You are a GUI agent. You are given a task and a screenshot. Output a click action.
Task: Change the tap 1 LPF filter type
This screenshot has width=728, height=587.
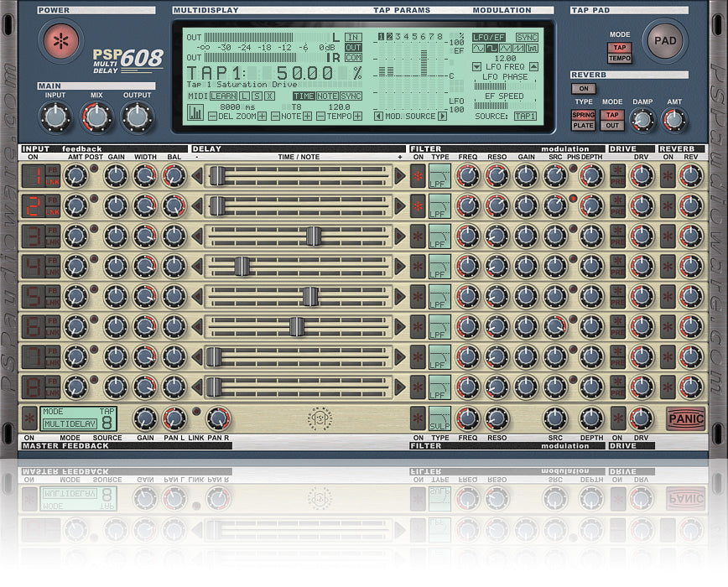pyautogui.click(x=439, y=176)
